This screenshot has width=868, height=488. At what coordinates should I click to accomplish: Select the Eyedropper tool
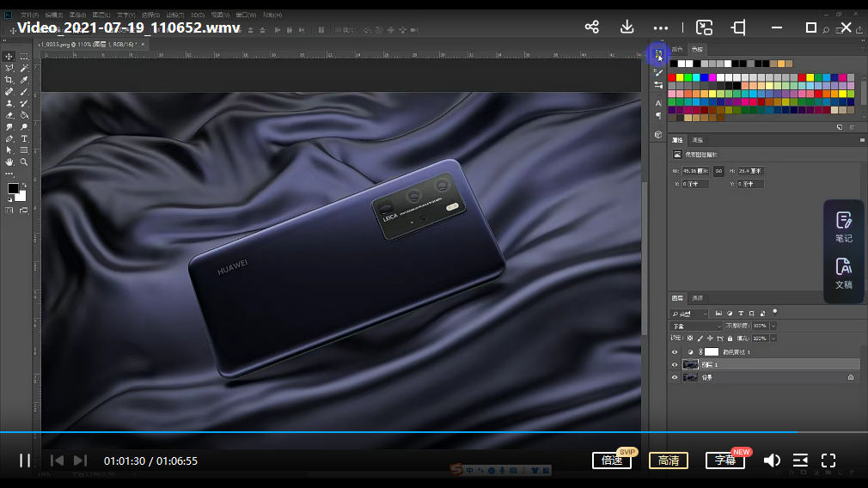tap(24, 80)
